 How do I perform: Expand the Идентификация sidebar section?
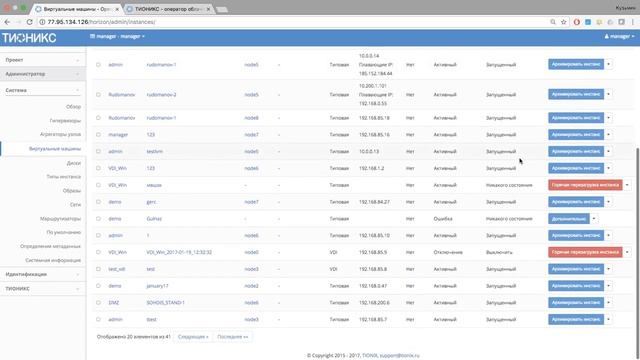(x=42, y=274)
